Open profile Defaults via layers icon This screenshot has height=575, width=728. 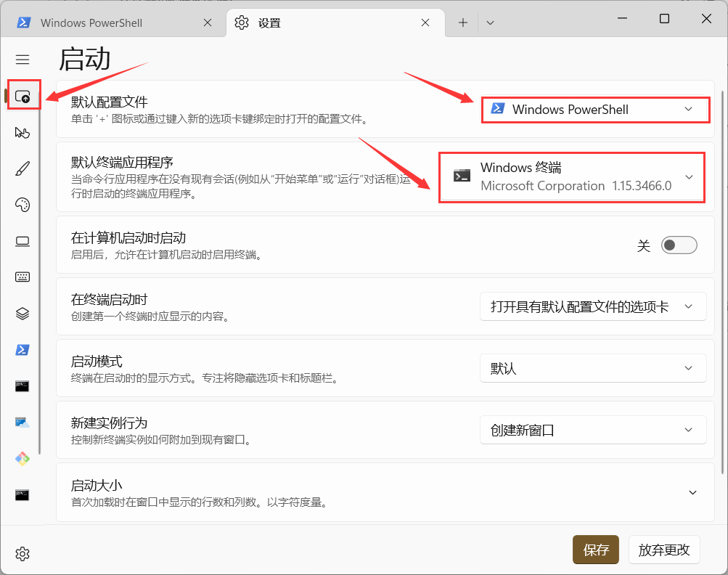click(23, 314)
